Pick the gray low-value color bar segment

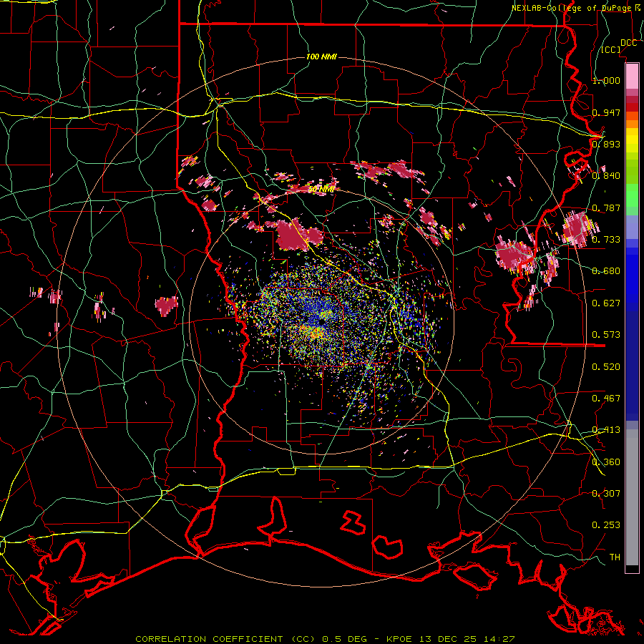tap(632, 497)
